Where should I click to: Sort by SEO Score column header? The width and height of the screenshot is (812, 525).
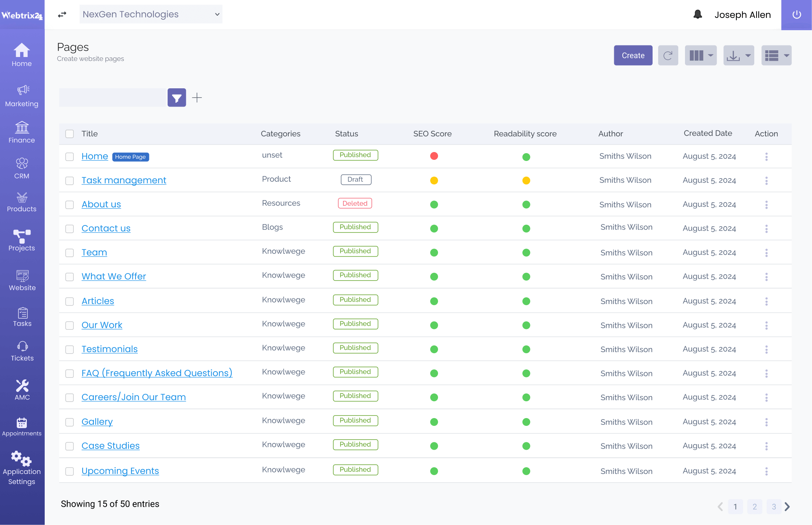tap(432, 134)
